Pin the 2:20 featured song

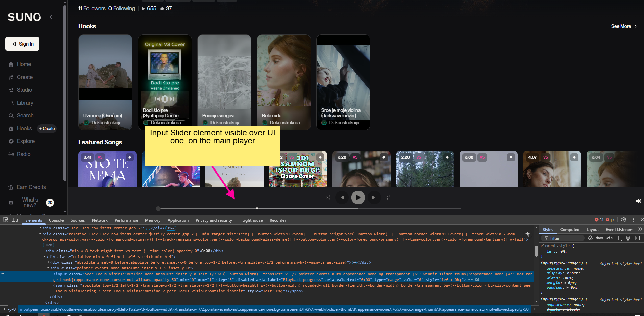tap(447, 157)
